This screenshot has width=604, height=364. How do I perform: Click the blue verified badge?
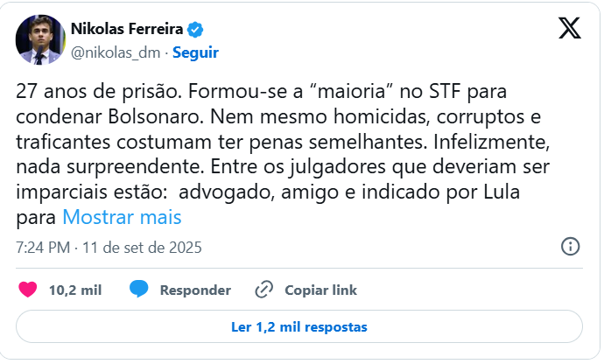195,29
